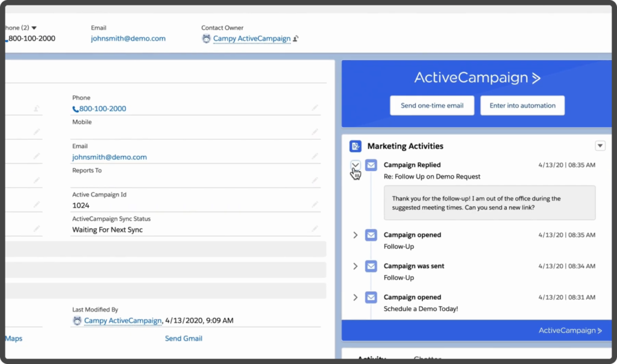
Task: Open Campy ActiveCampaign link under Last Modified By
Action: point(123,321)
